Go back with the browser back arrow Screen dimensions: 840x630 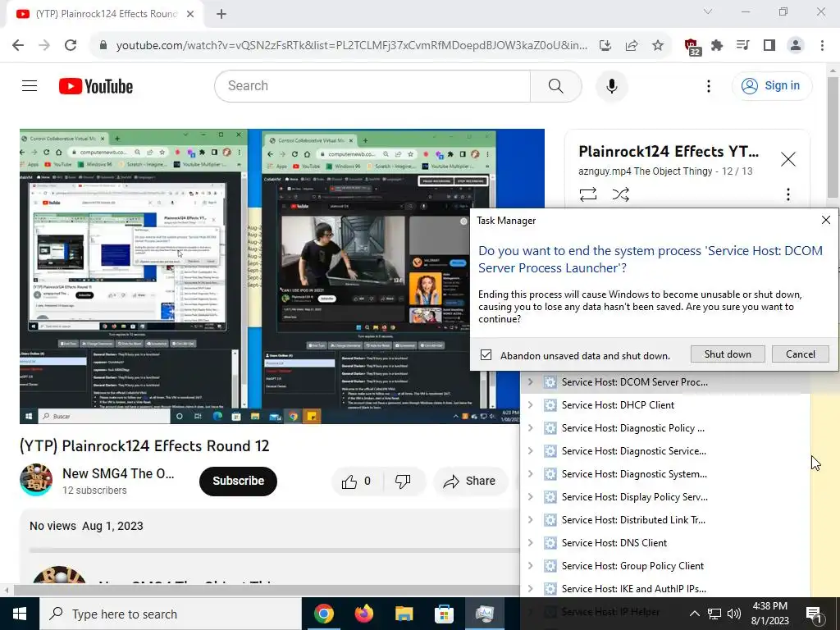[18, 45]
